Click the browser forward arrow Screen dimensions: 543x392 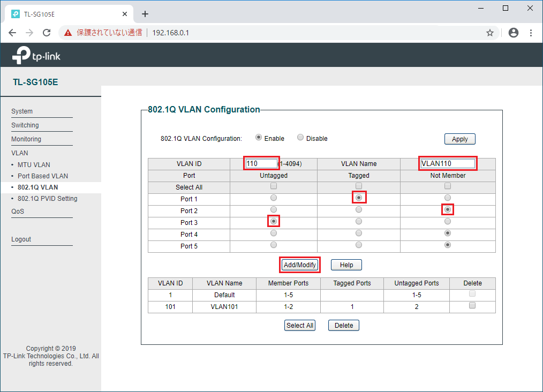[x=29, y=33]
